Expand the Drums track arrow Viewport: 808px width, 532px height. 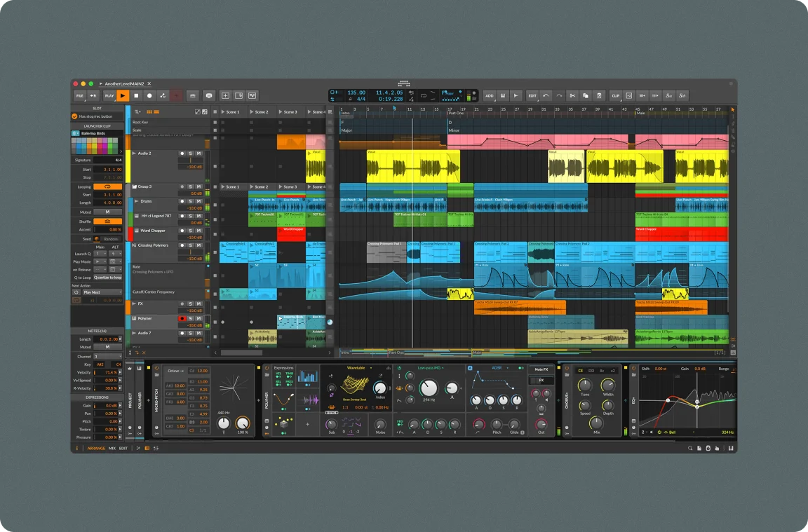(x=137, y=201)
